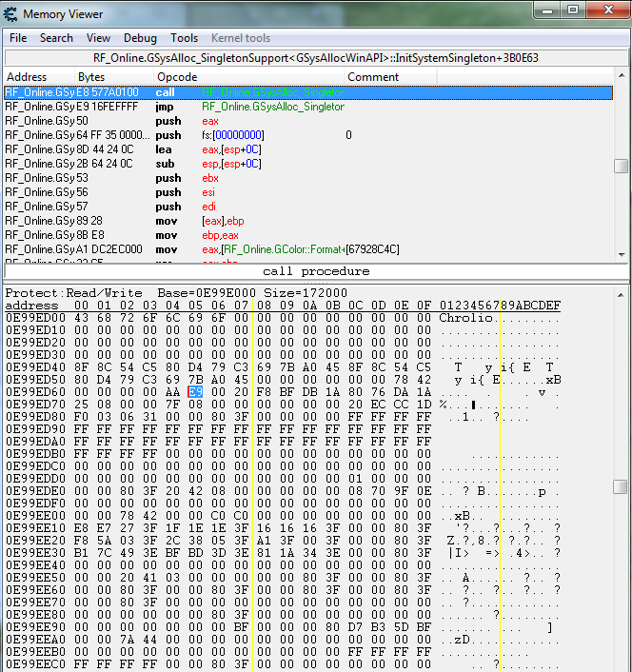This screenshot has width=632, height=672.
Task: Open the Debug menu
Action: point(140,38)
